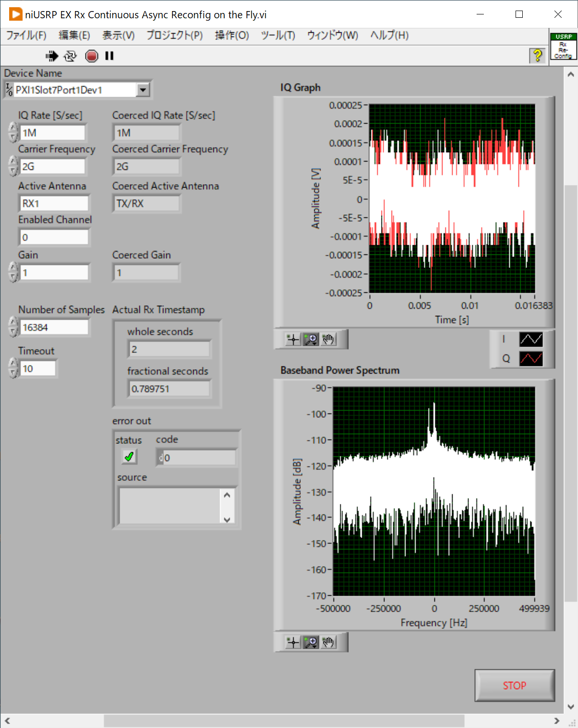Click the error source text box
Screen dimensions: 578x728
170,506
